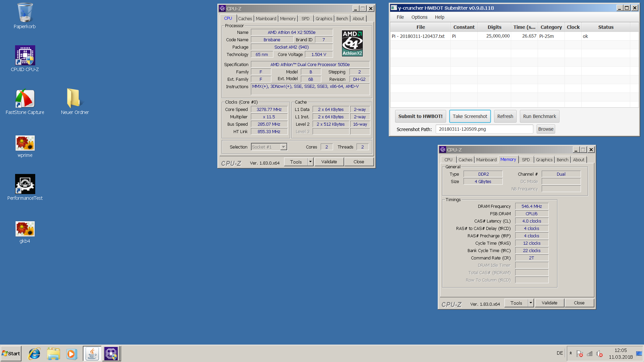Click Validate in the CPU window
Image resolution: width=644 pixels, height=362 pixels.
pos(329,162)
